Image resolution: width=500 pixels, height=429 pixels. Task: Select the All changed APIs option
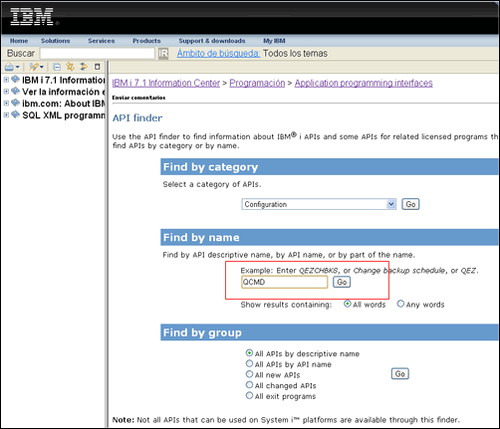click(249, 385)
